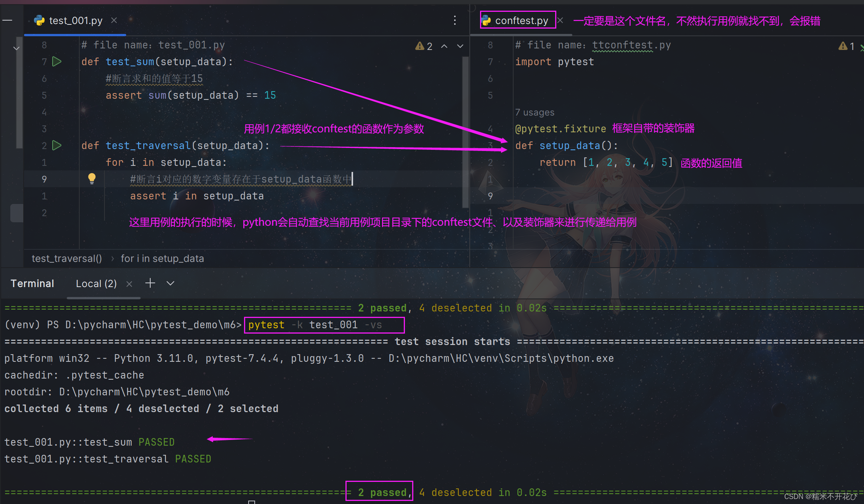The width and height of the screenshot is (864, 504).
Task: Click the yellow lightbulb quick-fix icon
Action: click(x=92, y=178)
